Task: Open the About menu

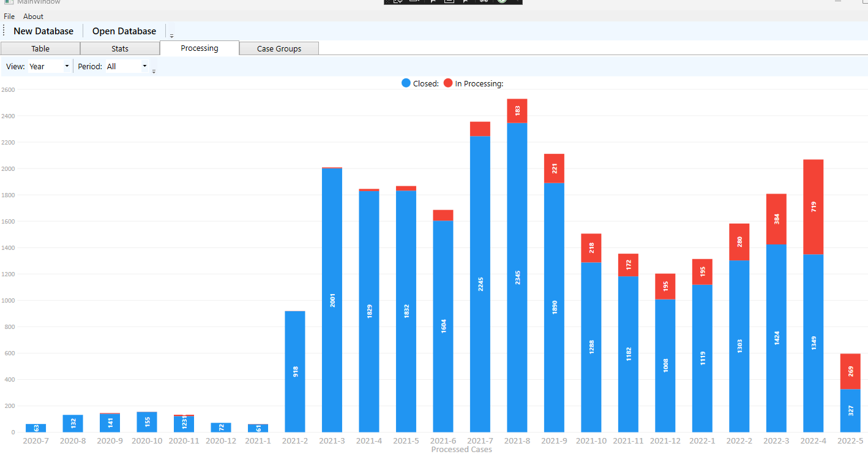Action: [33, 17]
